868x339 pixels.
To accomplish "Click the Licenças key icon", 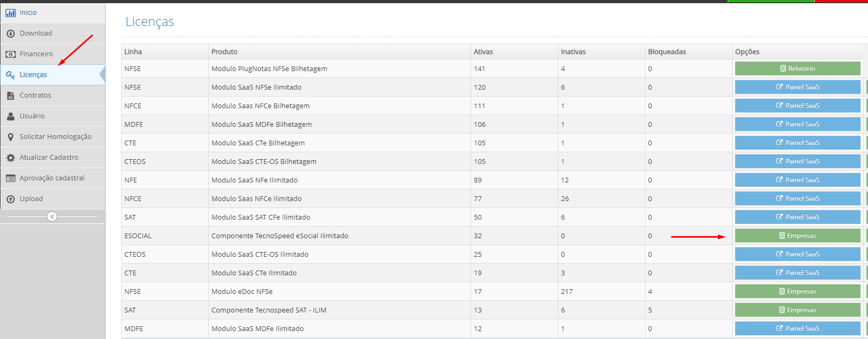I will tap(11, 75).
